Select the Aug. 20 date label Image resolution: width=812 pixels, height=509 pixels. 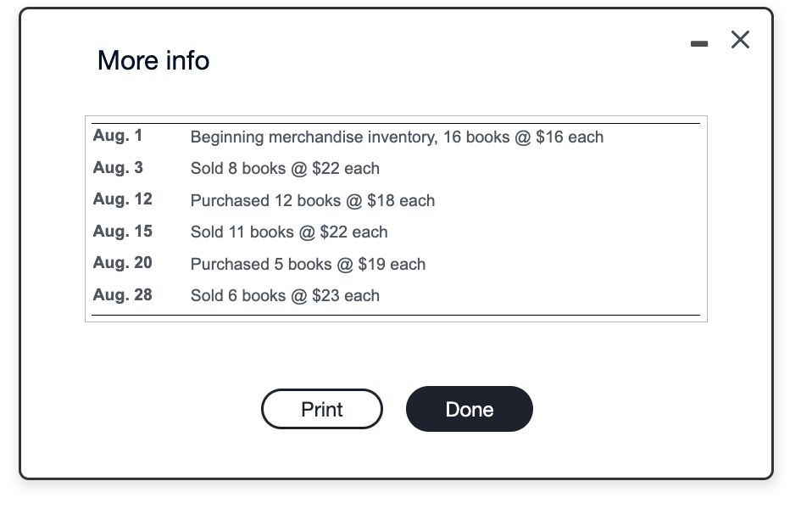click(x=122, y=263)
